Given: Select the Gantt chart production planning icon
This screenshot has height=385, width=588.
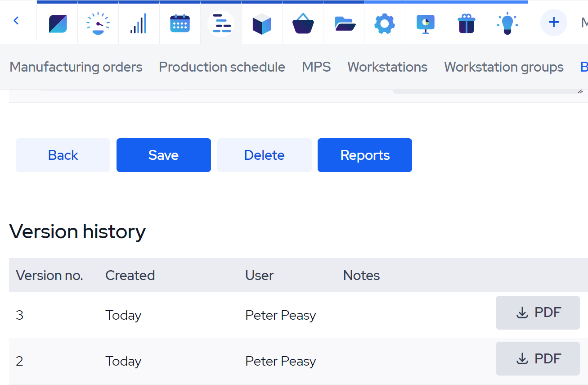Looking at the screenshot, I should pyautogui.click(x=221, y=23).
